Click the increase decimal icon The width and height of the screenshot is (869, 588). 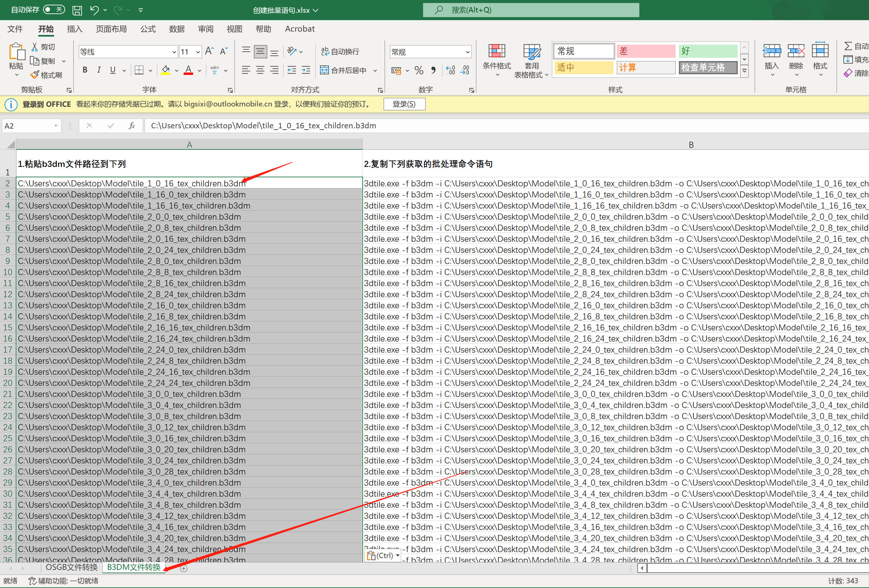click(x=451, y=70)
